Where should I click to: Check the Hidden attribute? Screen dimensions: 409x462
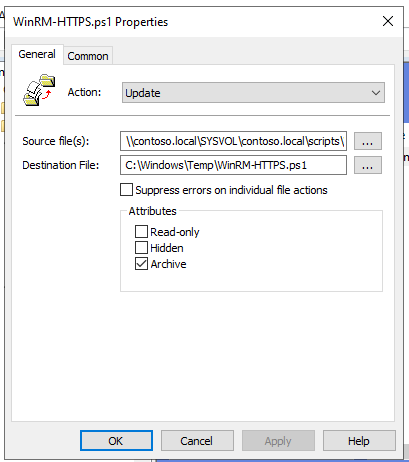tap(141, 248)
